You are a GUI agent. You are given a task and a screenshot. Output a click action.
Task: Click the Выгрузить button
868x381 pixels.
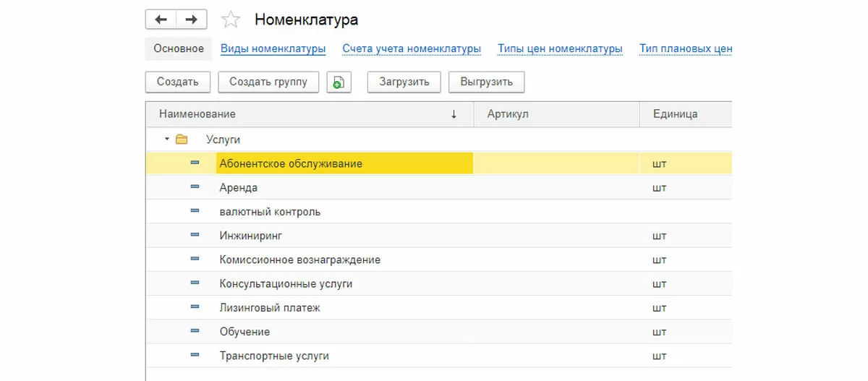click(486, 82)
